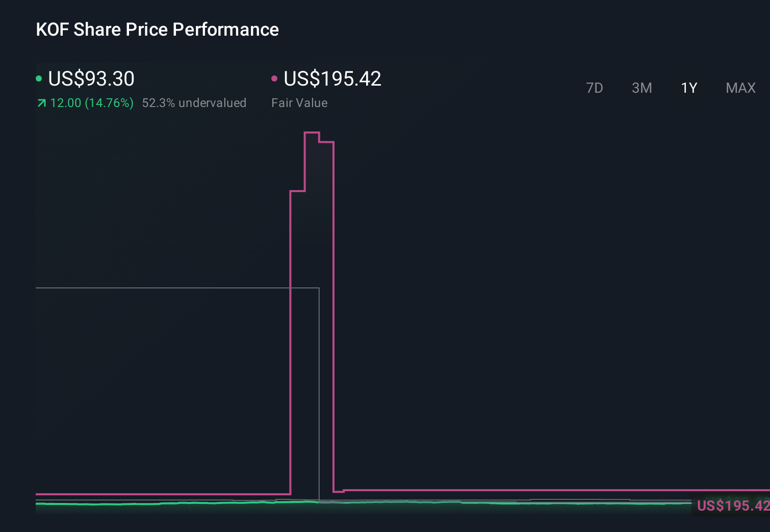Click the pink Fair Value legend dot
Screen dimensions: 770x532
[275, 78]
